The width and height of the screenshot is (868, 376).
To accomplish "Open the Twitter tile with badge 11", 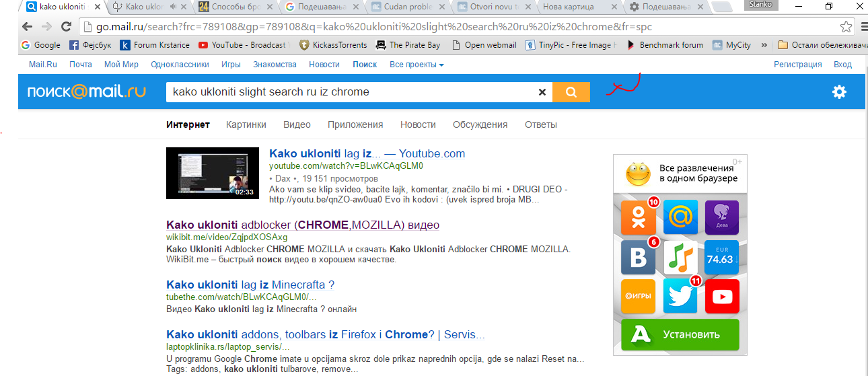I will (x=680, y=297).
